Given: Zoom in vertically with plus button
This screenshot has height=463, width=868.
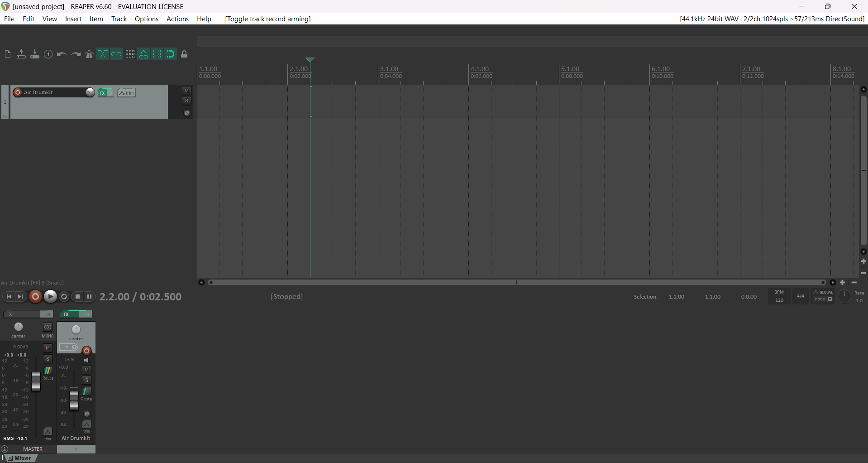Looking at the screenshot, I should [863, 261].
